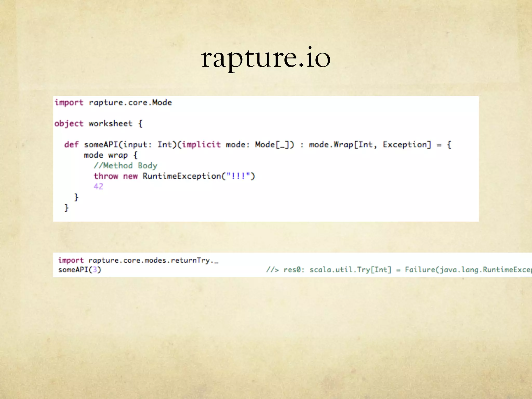Click the "mode.Wrap[Int, Exception]" return type

(370, 144)
